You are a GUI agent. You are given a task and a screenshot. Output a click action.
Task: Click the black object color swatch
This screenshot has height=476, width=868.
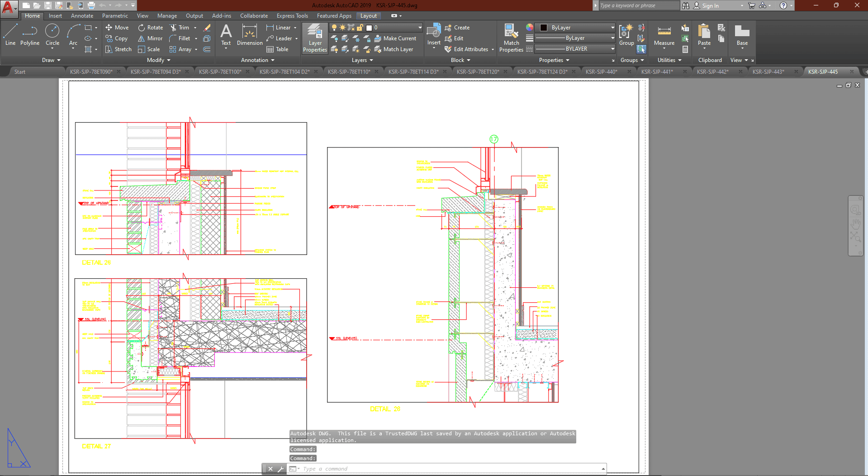tap(544, 28)
